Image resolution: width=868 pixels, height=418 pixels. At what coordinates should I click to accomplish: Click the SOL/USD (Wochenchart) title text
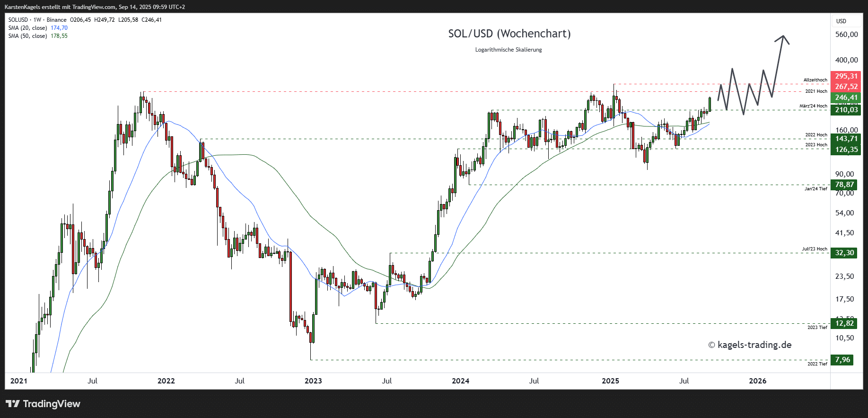point(509,34)
